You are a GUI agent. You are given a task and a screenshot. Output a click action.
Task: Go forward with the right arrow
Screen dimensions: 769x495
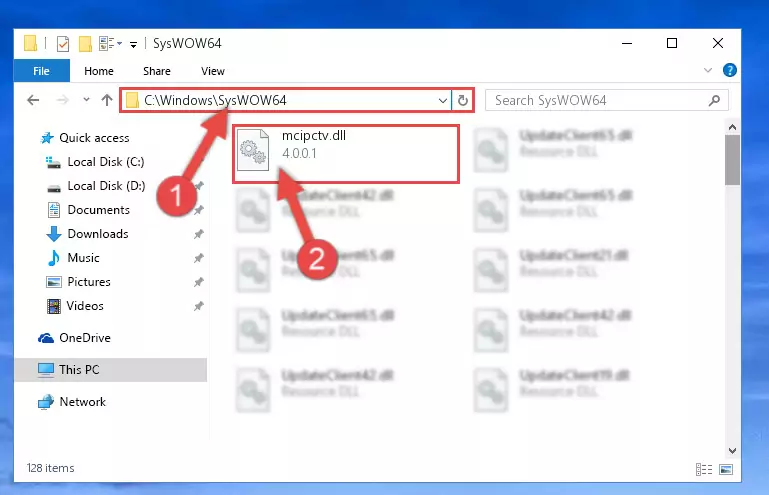coord(62,100)
